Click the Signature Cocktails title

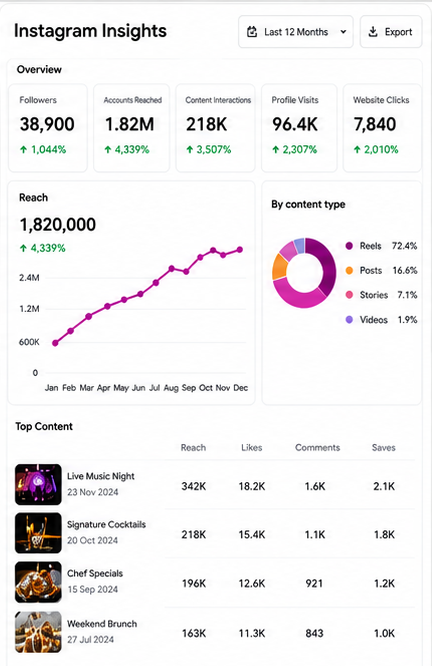click(x=106, y=525)
